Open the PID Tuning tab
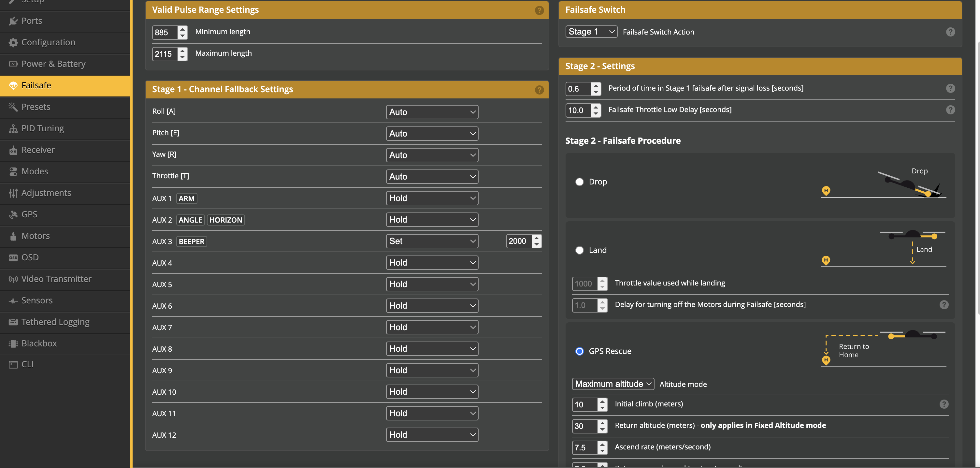Screen dimensions: 980x468 click(43, 129)
